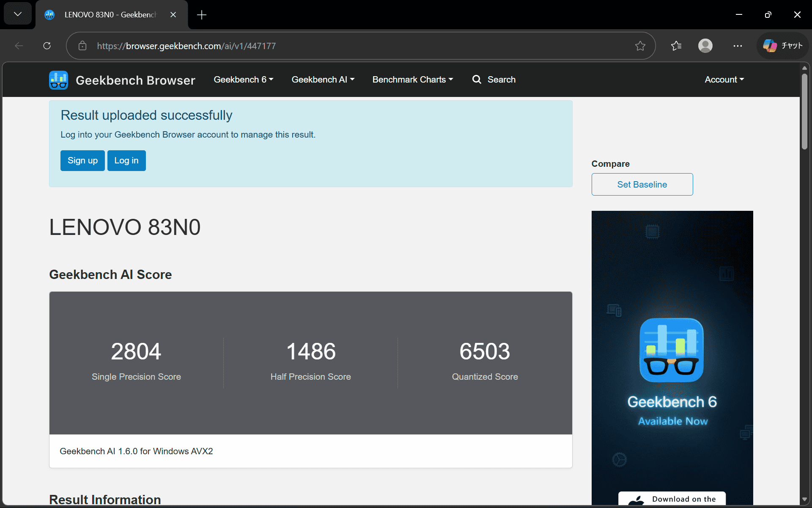Expand the Geekbench 6 dropdown menu
This screenshot has height=508, width=812.
(x=243, y=80)
